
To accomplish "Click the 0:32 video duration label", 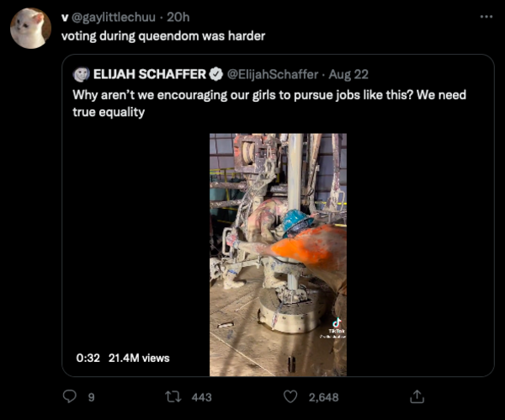I will point(88,358).
